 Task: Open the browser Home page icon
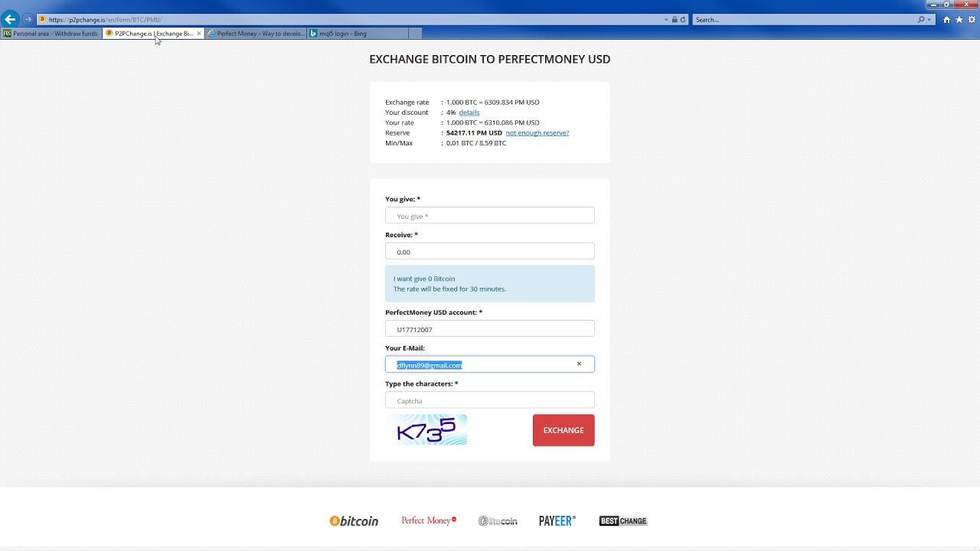pyautogui.click(x=946, y=20)
